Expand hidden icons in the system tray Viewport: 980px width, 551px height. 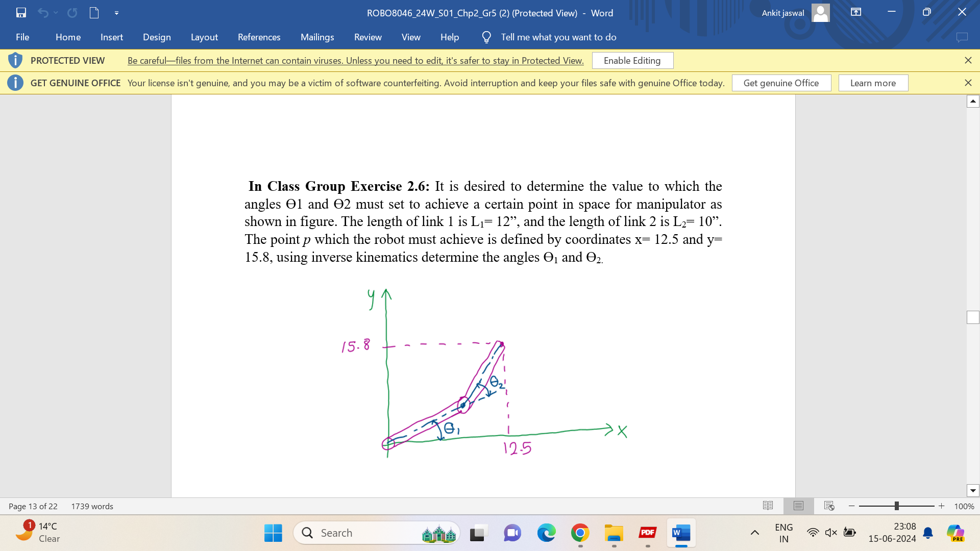point(755,532)
